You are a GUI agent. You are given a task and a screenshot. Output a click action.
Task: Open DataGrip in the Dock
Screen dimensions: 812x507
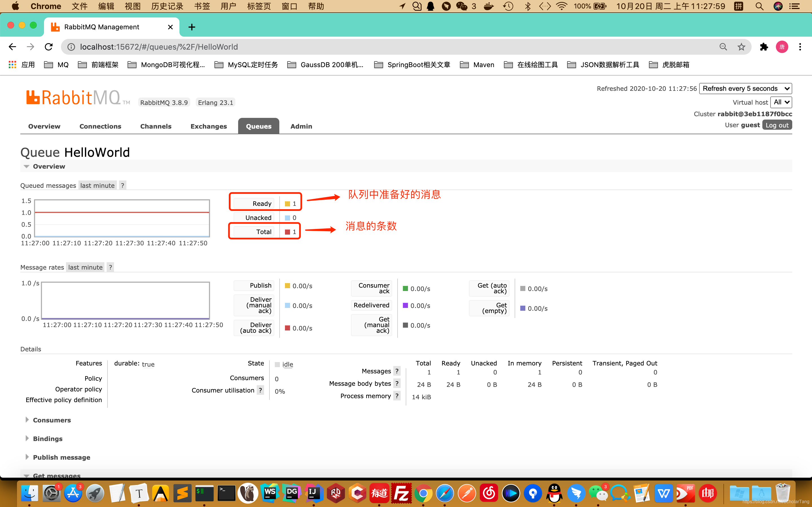[x=292, y=493]
